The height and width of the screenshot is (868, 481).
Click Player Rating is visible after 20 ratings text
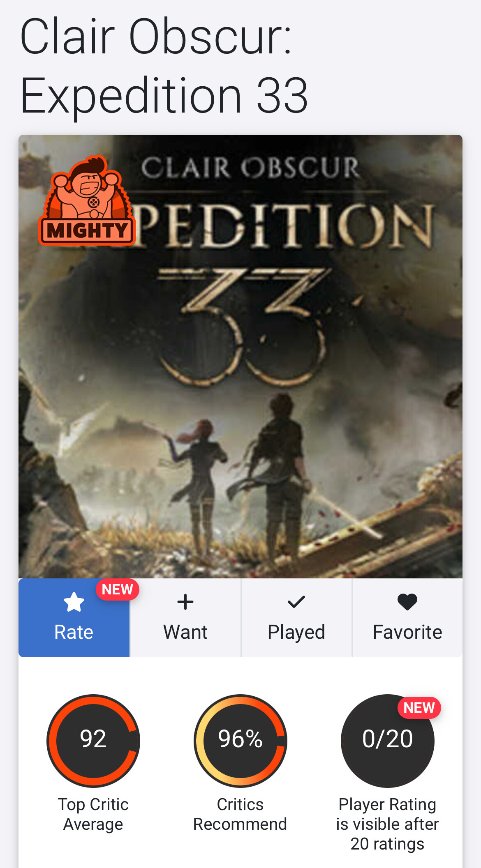(x=387, y=824)
